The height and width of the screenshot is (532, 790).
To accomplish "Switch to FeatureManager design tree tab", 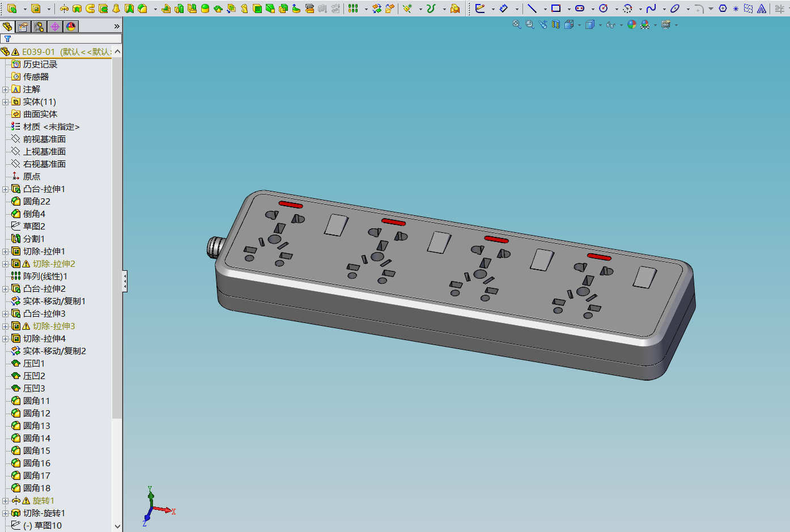I will (7, 27).
